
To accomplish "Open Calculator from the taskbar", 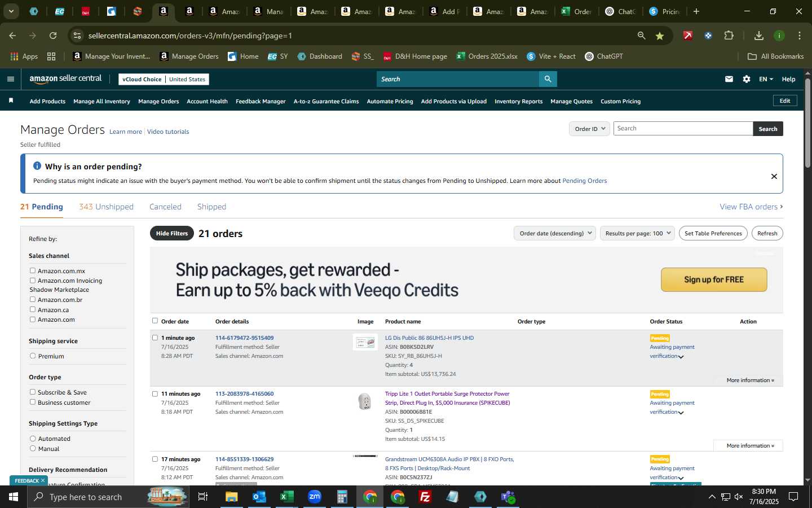I will tap(342, 497).
